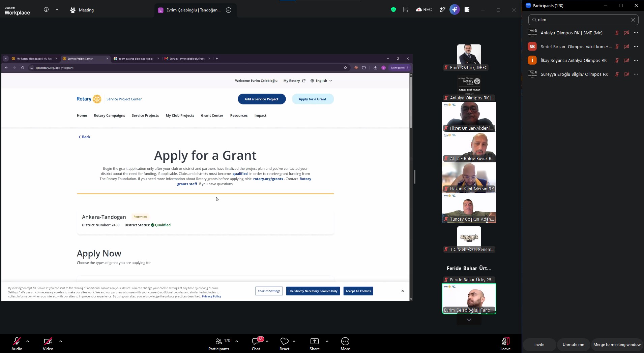
Task: Click the Unmute me button
Action: (573, 345)
